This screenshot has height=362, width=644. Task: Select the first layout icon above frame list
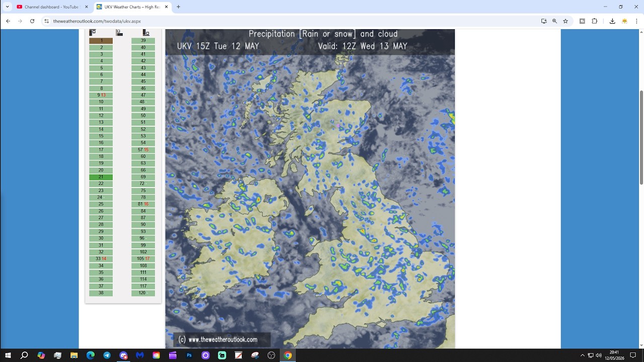click(x=92, y=33)
